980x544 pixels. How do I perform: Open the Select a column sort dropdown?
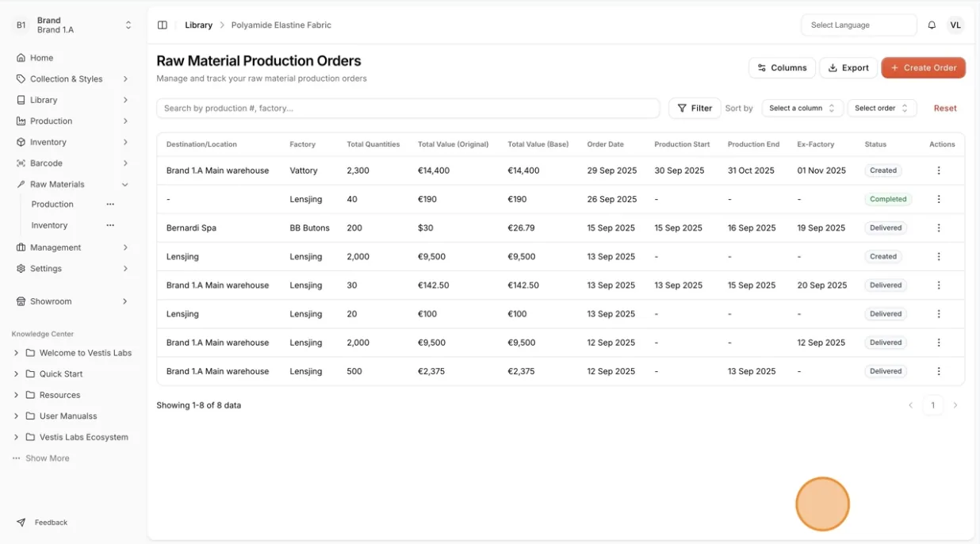tap(802, 108)
